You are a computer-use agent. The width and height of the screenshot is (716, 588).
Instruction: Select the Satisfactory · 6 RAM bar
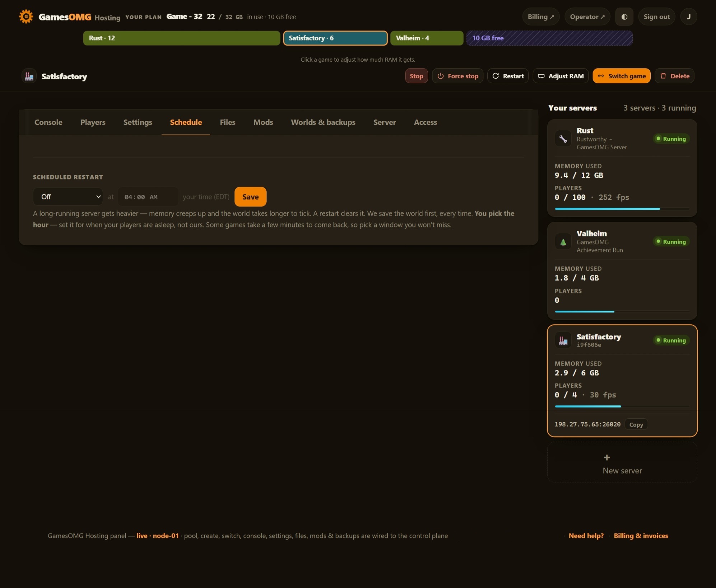point(335,38)
